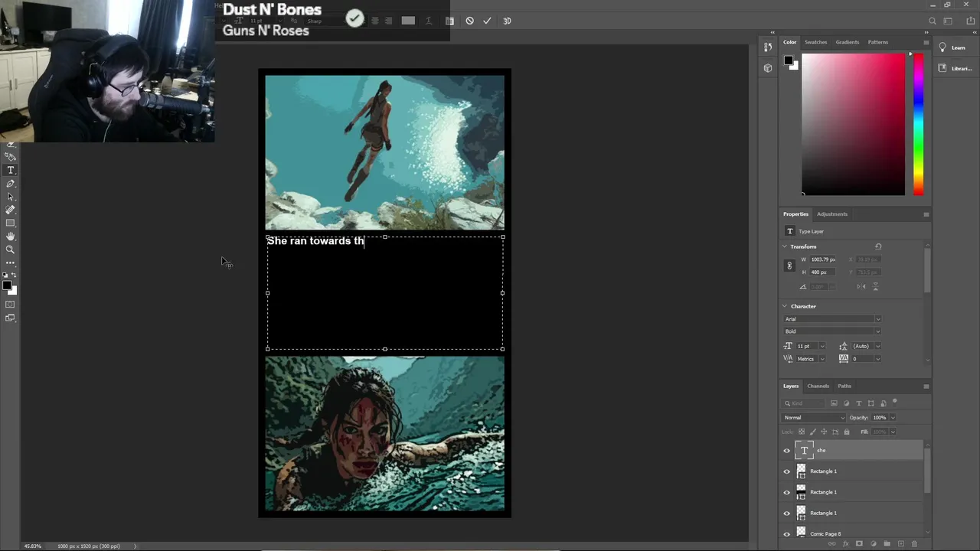Toggle Character and Paragraph panels icon
This screenshot has width=980, height=551.
pos(449,21)
